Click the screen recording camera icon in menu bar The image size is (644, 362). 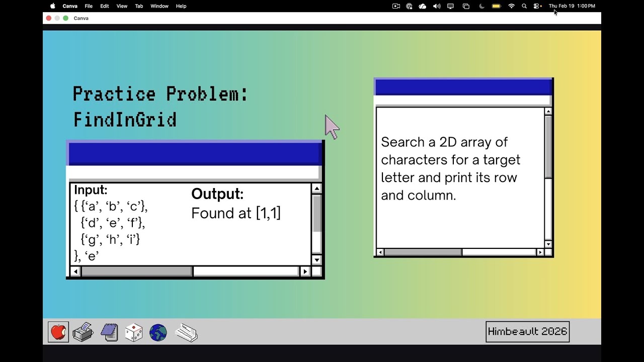(396, 6)
